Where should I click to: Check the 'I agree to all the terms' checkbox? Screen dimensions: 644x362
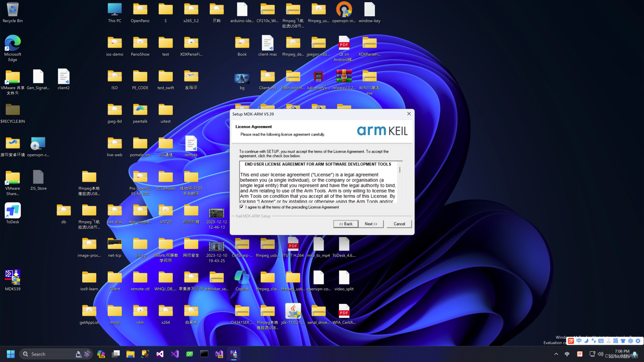[x=241, y=207]
